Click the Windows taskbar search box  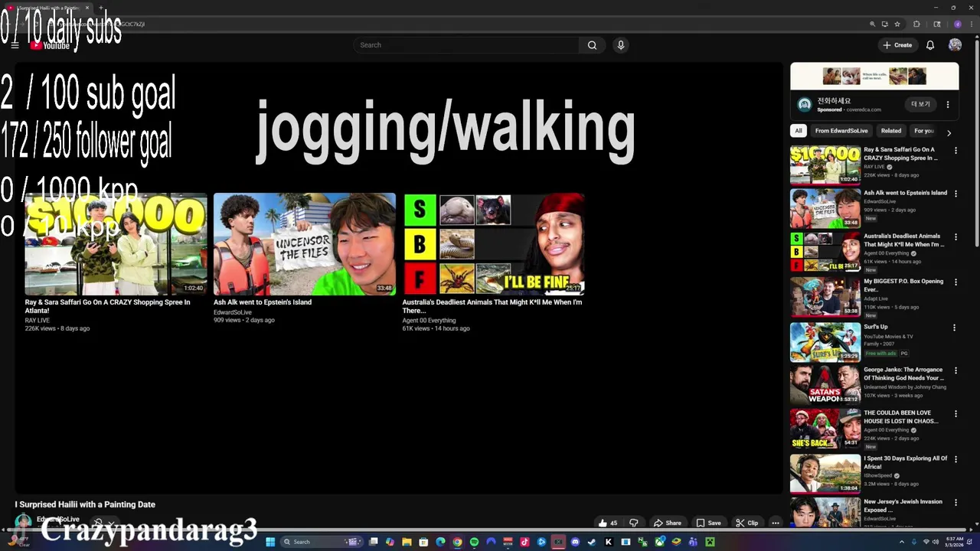tap(322, 542)
